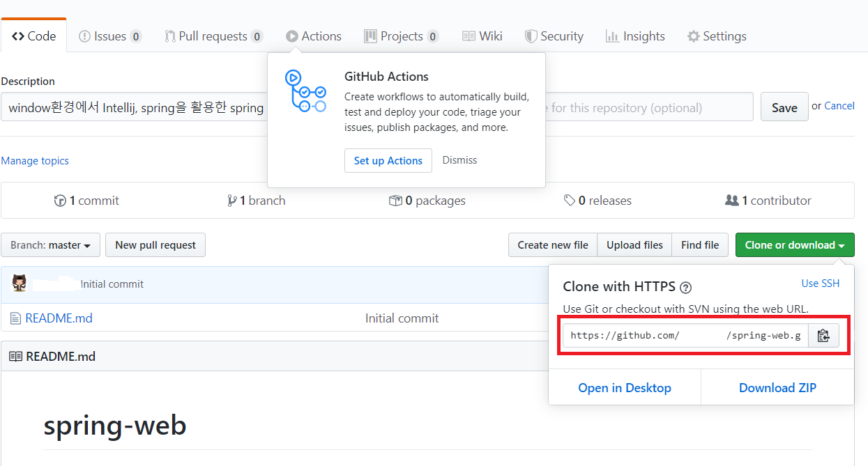View the 1 branch list
The height and width of the screenshot is (466, 868).
tap(256, 201)
